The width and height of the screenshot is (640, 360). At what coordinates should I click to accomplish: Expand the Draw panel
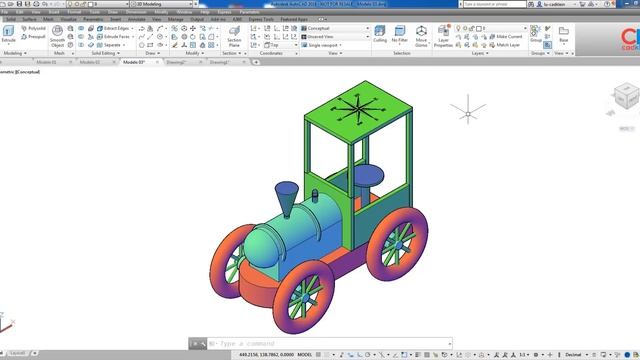point(152,53)
